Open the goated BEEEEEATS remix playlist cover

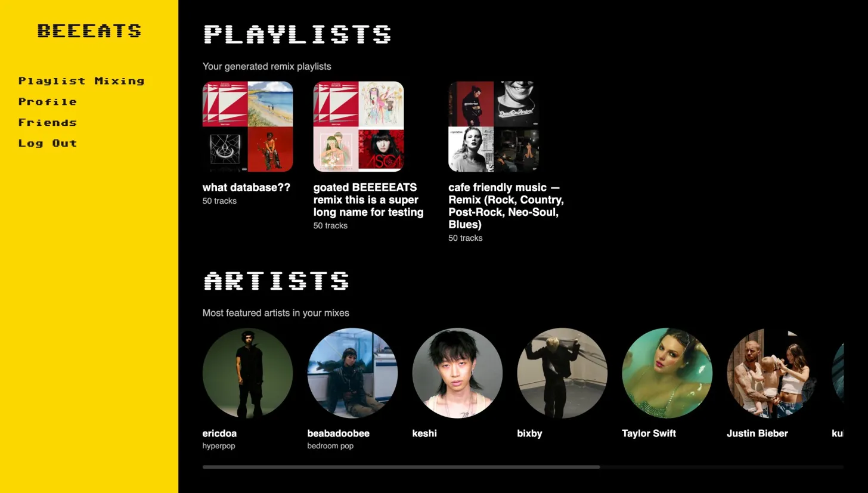tap(358, 126)
